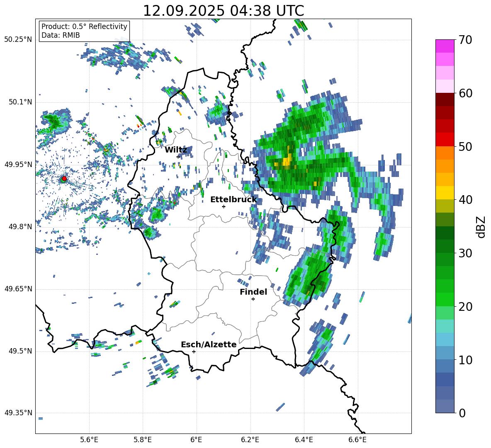
Task: Click the 70 colorbar tick label
Action: (465, 40)
